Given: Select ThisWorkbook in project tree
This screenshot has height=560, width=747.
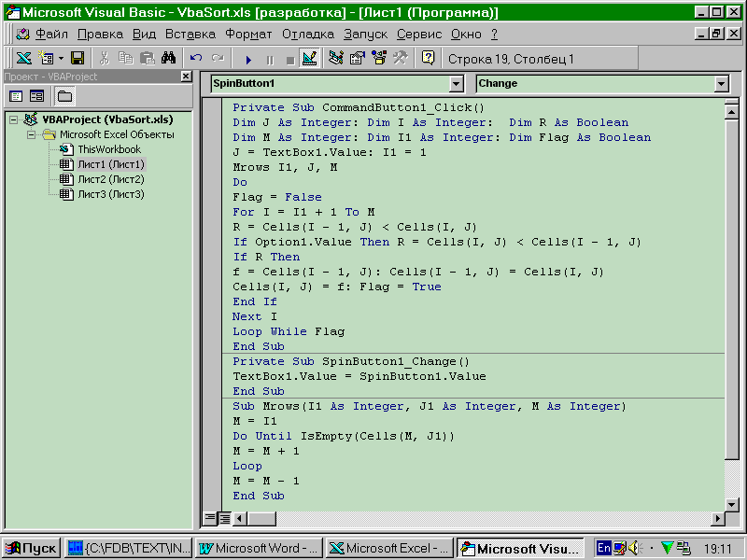Looking at the screenshot, I should click(109, 149).
